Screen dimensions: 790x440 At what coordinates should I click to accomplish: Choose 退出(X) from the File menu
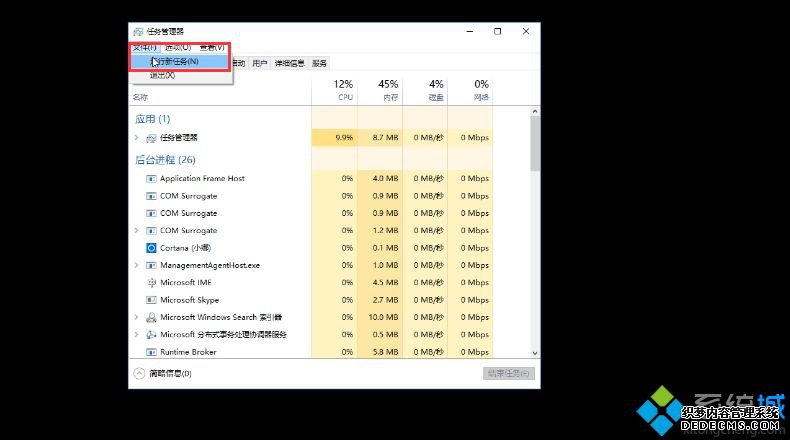180,76
